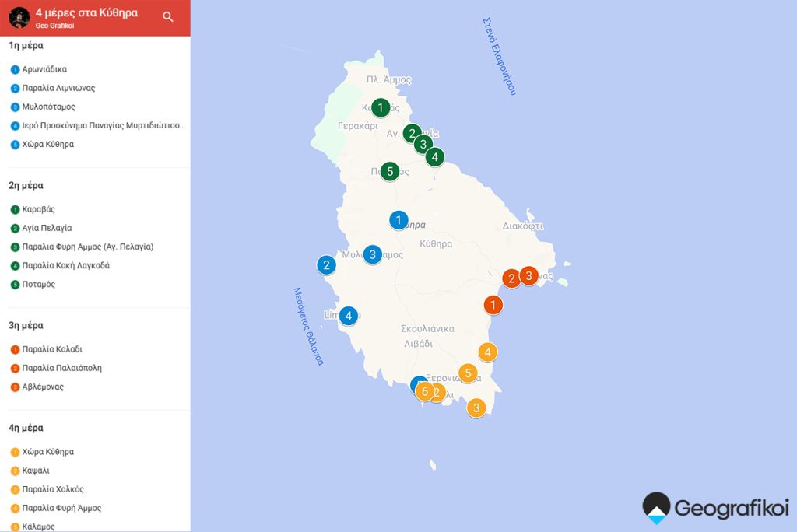Open Παραλια Φυρη Αμμος (Αγ. Πελαγία) entry

point(87,247)
